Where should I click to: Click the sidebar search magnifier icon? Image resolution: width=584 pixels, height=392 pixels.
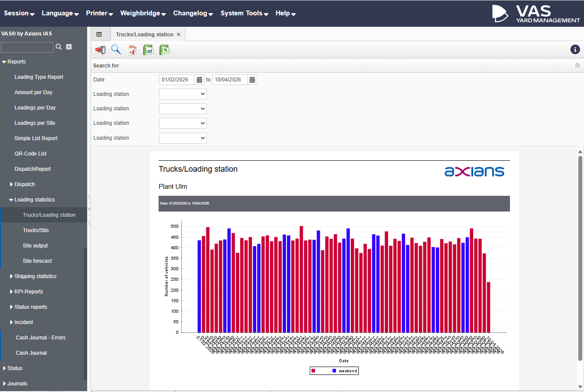pos(59,47)
